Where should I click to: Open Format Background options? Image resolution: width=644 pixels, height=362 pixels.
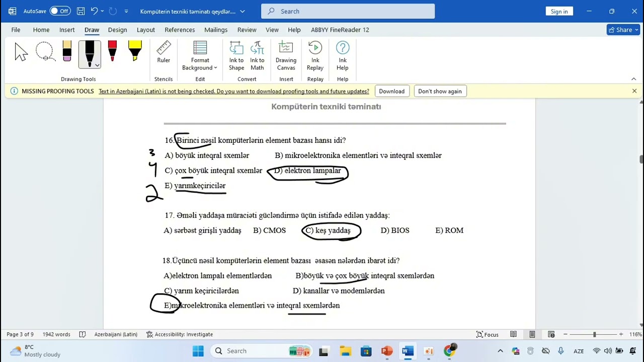[200, 56]
